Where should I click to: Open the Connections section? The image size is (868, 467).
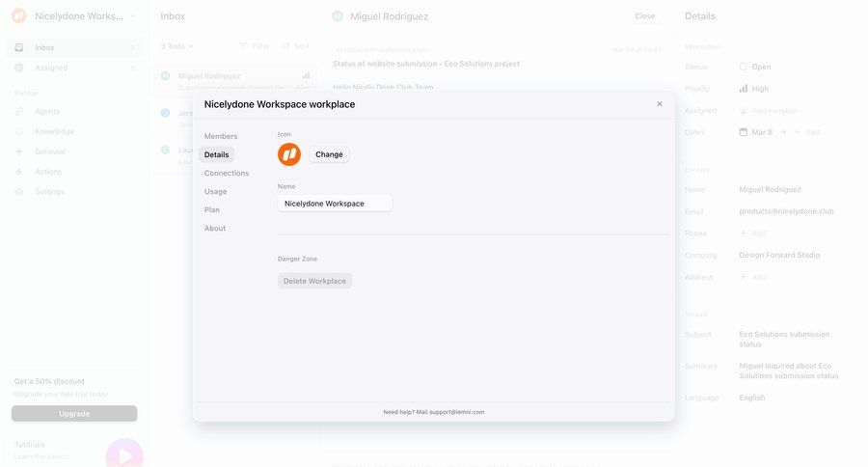pos(227,173)
